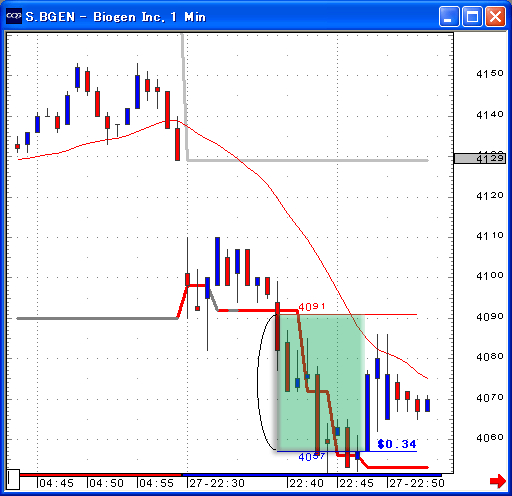Click the CQG icon in title bar
Screen dimensions: 512x496
coord(14,16)
